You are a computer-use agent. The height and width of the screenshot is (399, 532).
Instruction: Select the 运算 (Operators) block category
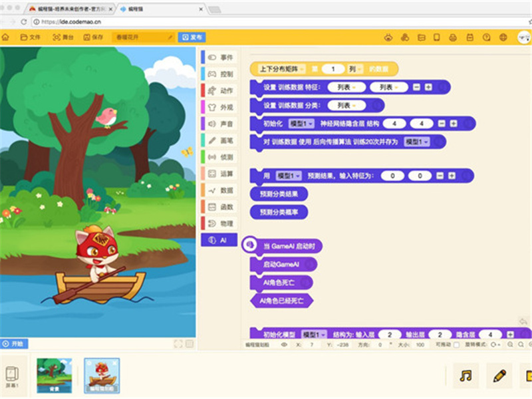[x=219, y=174]
